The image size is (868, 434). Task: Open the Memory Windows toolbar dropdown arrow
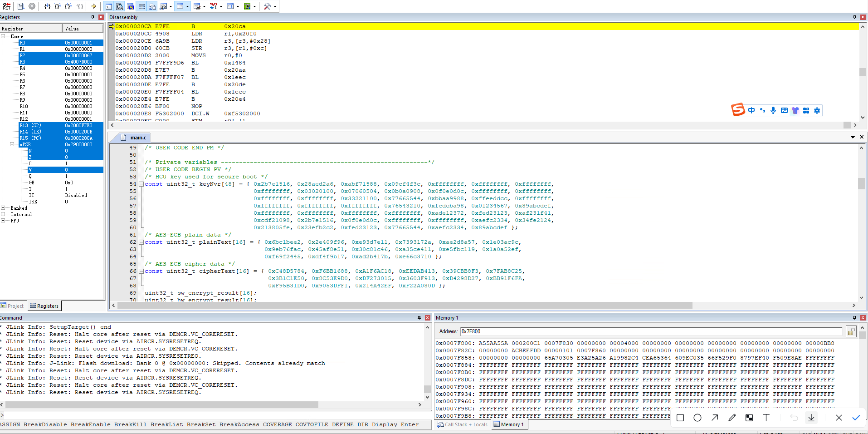187,6
